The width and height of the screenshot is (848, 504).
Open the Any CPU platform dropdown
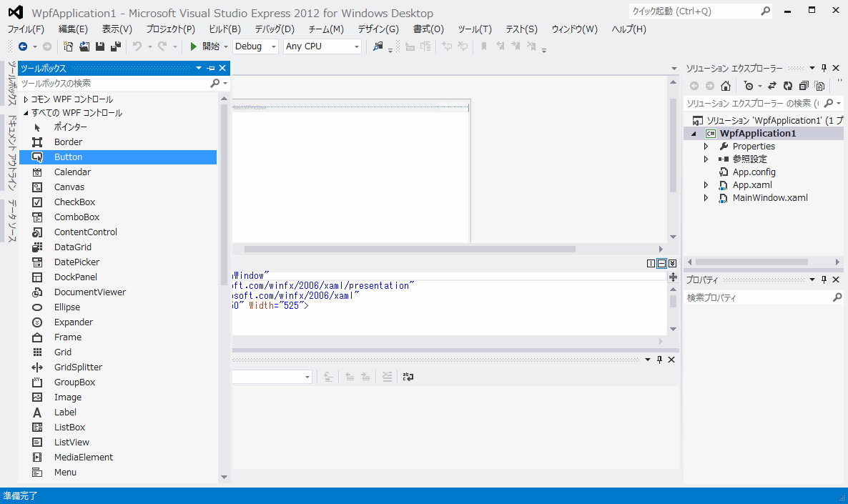pyautogui.click(x=322, y=46)
